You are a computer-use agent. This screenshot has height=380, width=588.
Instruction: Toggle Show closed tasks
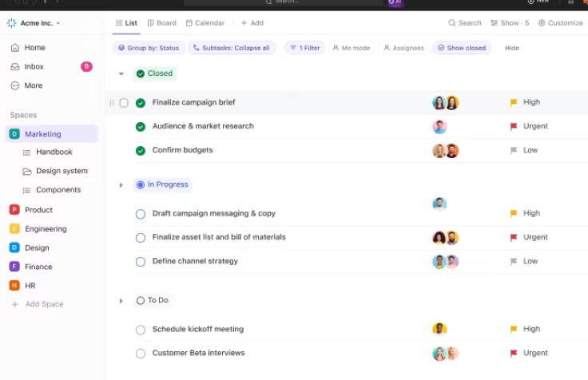[462, 48]
